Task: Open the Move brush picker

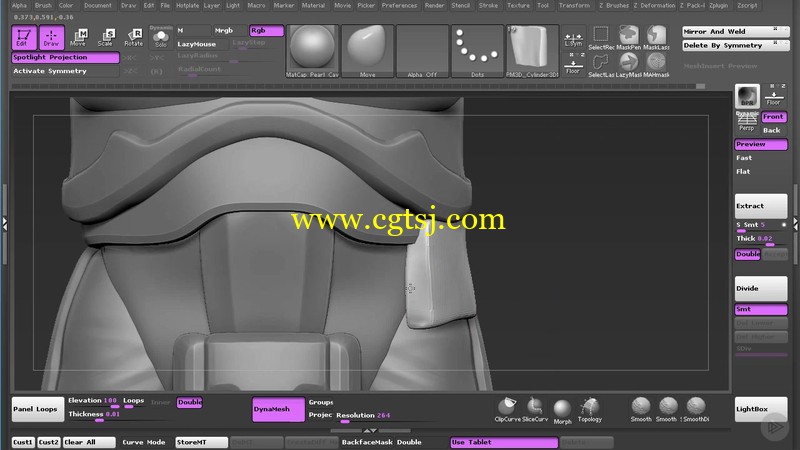Action: pyautogui.click(x=367, y=51)
